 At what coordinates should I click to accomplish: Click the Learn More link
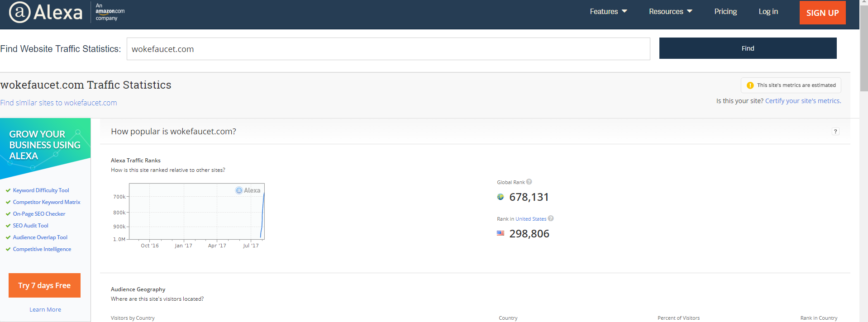(x=45, y=310)
